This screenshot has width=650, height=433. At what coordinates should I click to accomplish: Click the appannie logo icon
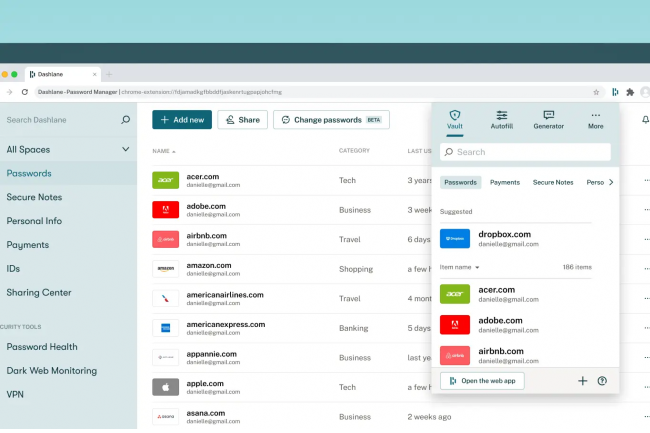click(165, 357)
